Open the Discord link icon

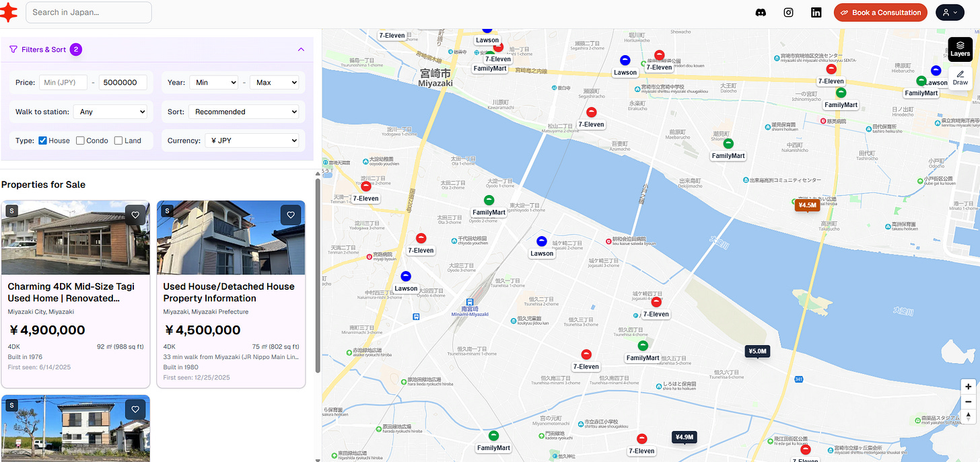click(761, 12)
